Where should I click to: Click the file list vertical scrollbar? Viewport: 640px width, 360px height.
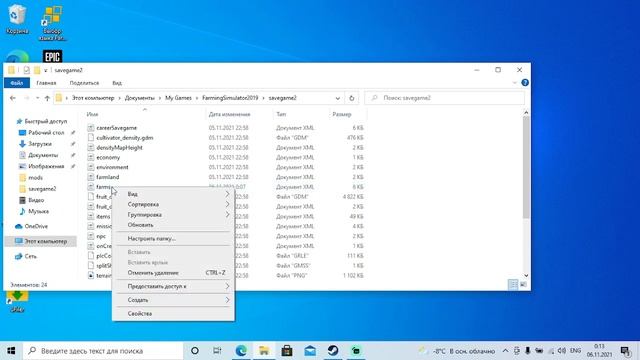click(526, 167)
